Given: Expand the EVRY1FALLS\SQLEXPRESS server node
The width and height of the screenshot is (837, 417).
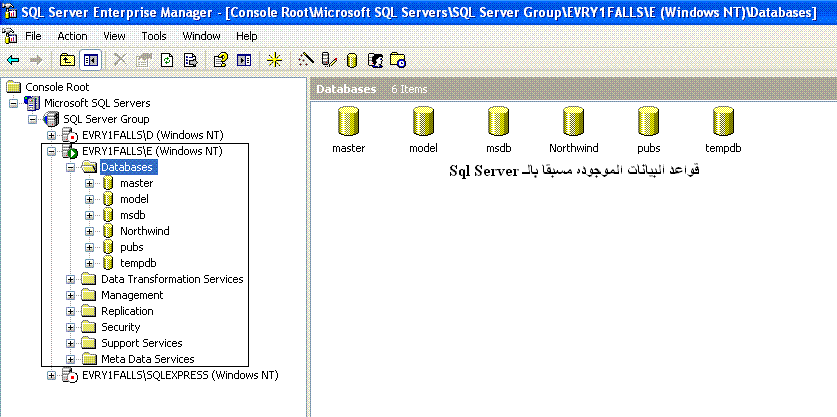Looking at the screenshot, I should click(x=51, y=375).
